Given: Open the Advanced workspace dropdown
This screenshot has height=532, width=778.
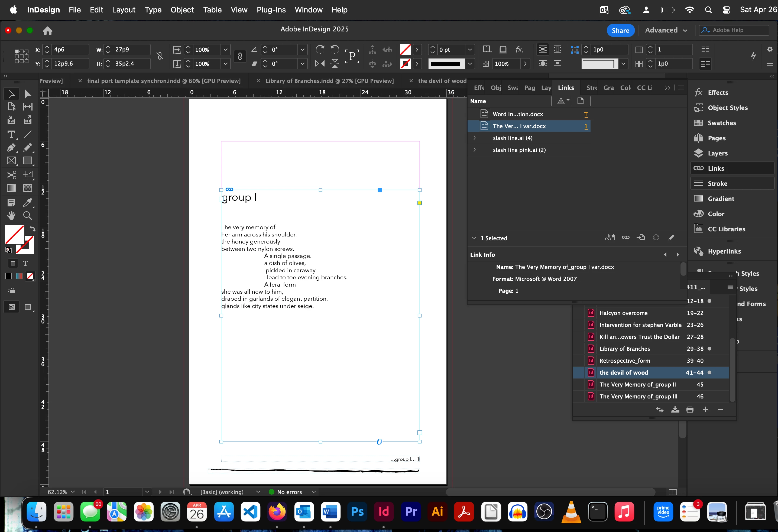Looking at the screenshot, I should click(666, 30).
